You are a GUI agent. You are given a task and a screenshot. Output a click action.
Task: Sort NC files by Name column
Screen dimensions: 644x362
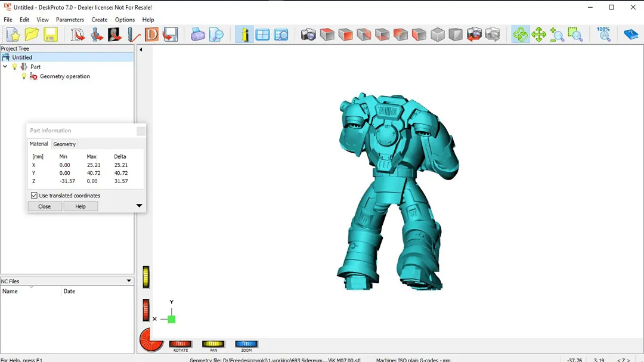(x=31, y=291)
